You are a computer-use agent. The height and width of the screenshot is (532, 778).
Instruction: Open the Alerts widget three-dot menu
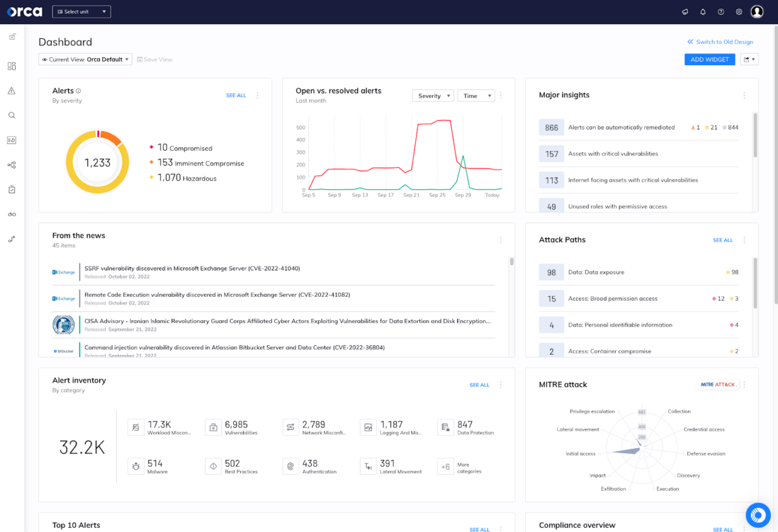(x=258, y=95)
